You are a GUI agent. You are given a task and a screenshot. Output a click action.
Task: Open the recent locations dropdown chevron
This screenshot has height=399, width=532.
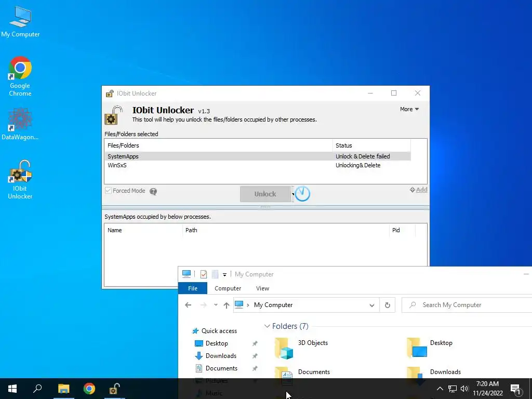coord(216,305)
